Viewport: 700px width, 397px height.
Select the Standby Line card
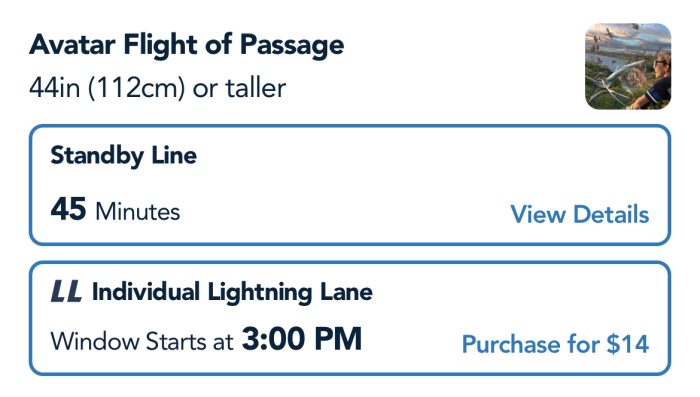tap(350, 185)
